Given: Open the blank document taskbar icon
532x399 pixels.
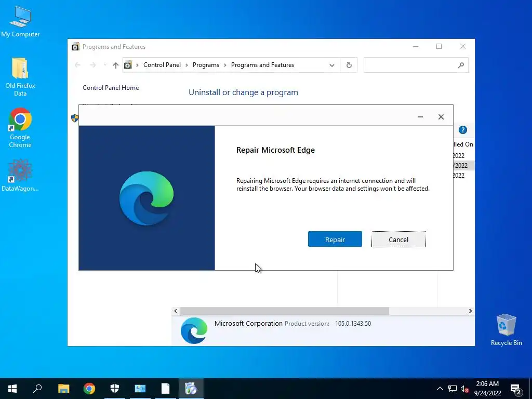Looking at the screenshot, I should tap(166, 389).
